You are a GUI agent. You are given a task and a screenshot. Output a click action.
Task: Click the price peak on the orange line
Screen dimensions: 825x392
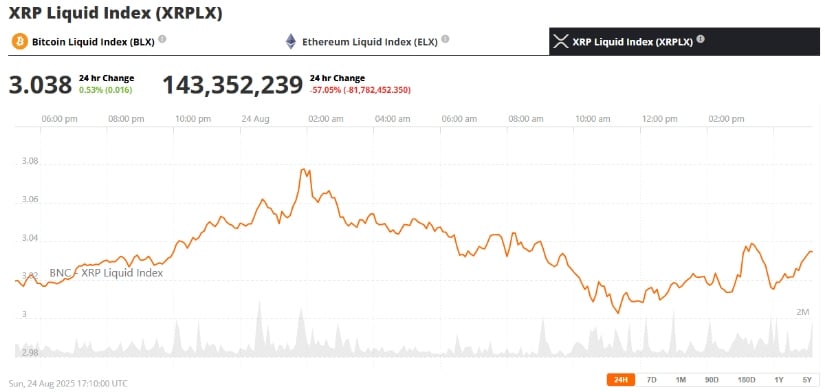tap(303, 169)
